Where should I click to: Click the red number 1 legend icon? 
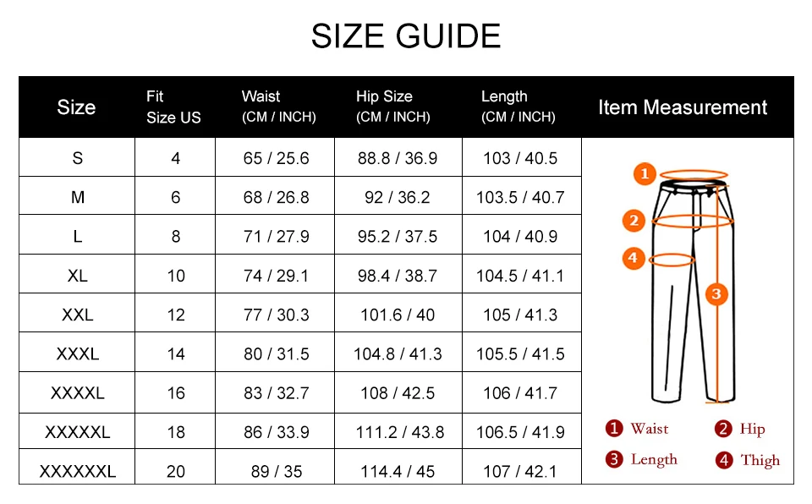point(614,429)
